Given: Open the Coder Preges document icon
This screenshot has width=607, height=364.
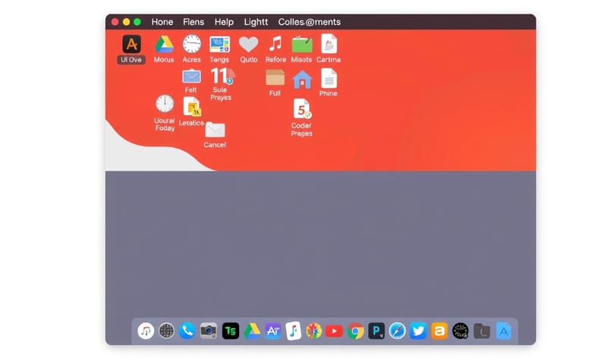Looking at the screenshot, I should 301,108.
